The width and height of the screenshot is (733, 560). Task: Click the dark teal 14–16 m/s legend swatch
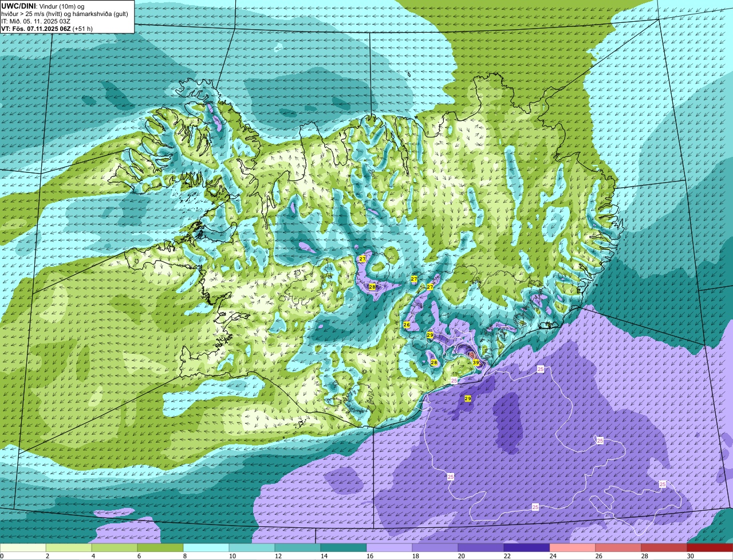pyautogui.click(x=344, y=548)
